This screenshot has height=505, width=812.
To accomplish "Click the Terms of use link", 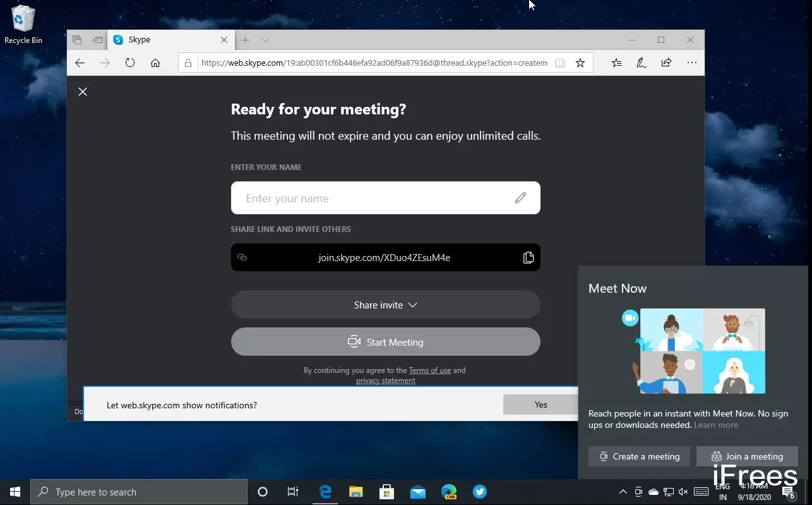I will (x=430, y=370).
